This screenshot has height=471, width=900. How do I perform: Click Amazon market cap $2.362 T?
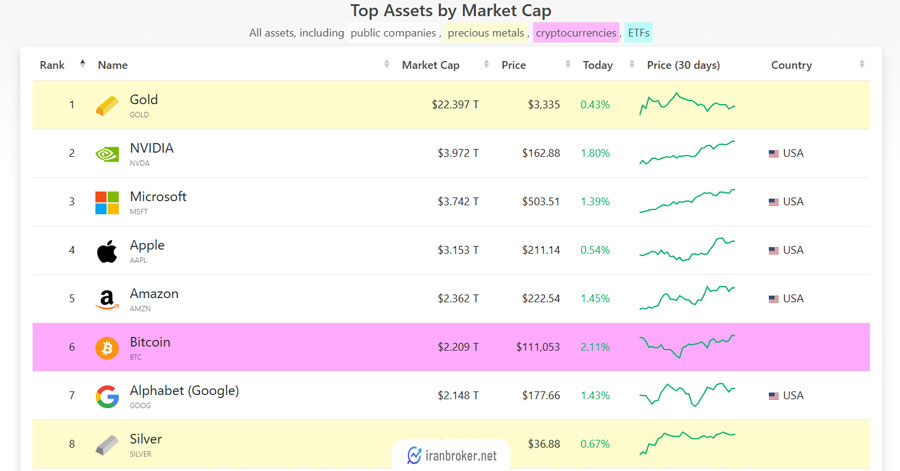[x=458, y=298]
